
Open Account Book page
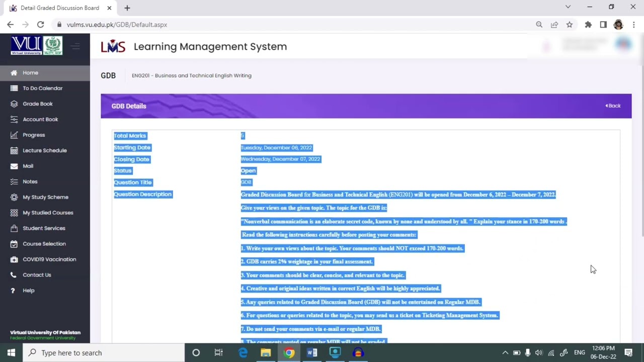(x=40, y=120)
